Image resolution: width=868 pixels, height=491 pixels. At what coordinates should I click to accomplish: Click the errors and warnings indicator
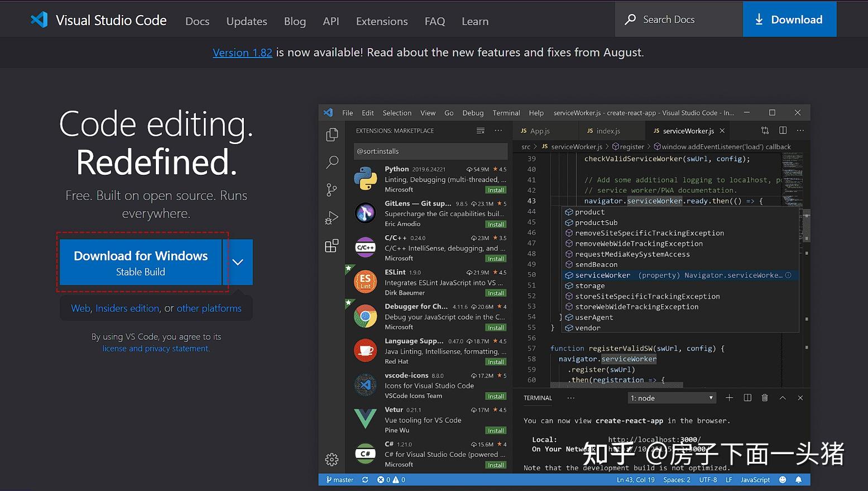click(x=390, y=479)
